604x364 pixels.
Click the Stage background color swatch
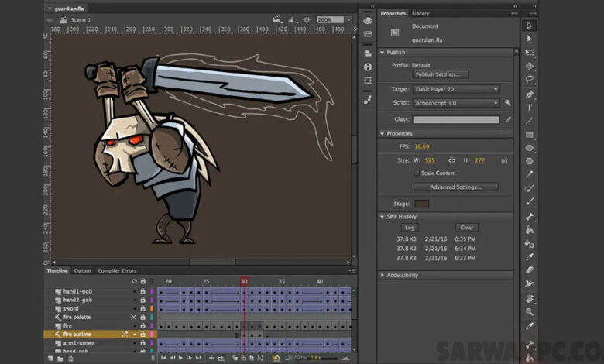[421, 204]
